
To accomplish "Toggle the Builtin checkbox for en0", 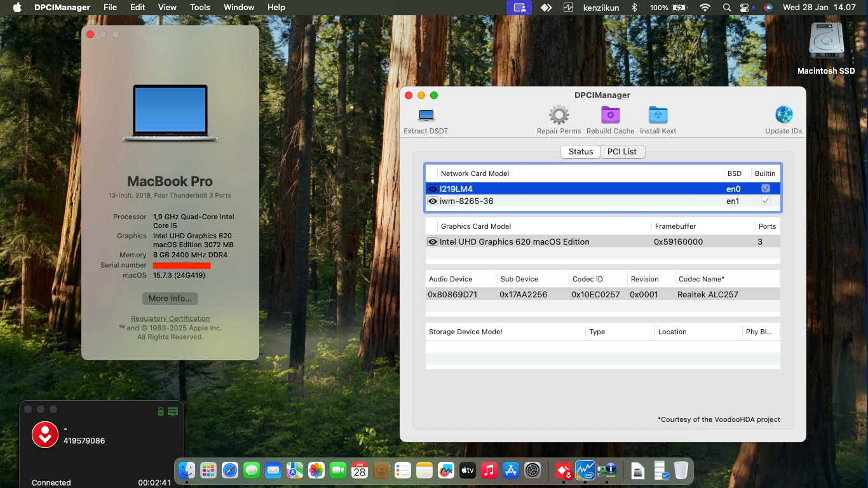I will click(766, 188).
